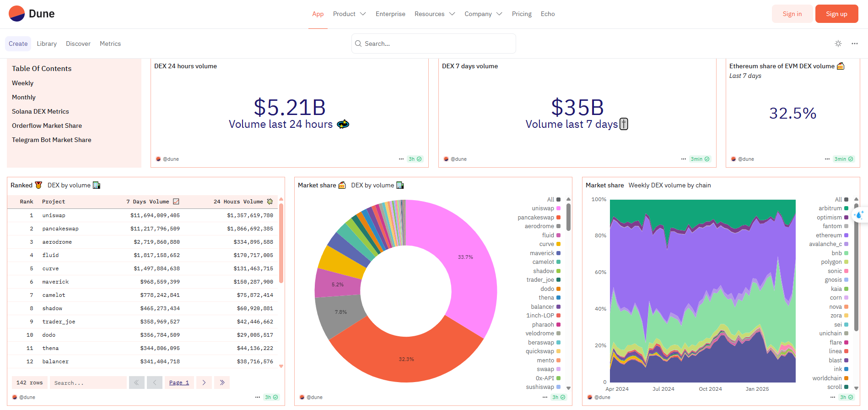This screenshot has width=868, height=410.
Task: Click the @dune avatar on DEX 24 hours card
Action: [158, 159]
